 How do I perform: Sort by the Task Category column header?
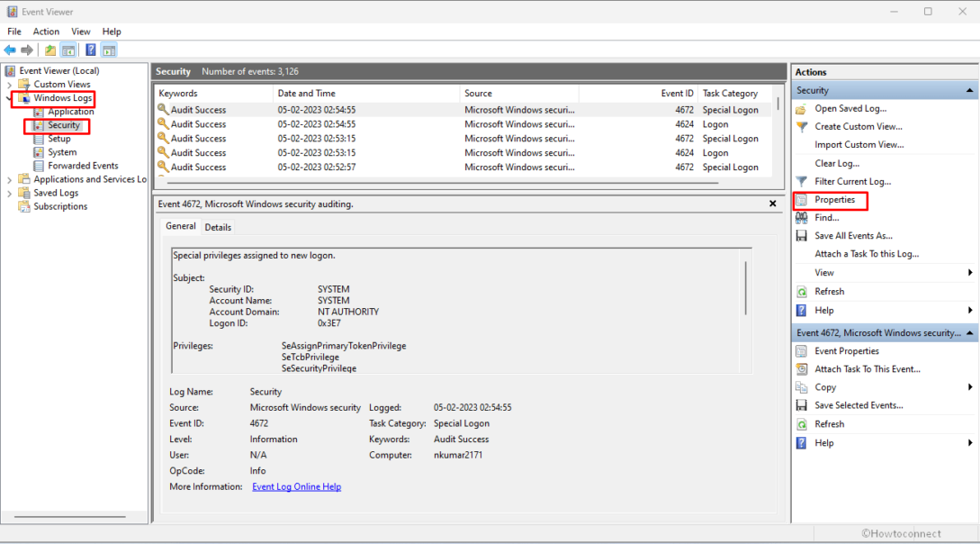(735, 94)
